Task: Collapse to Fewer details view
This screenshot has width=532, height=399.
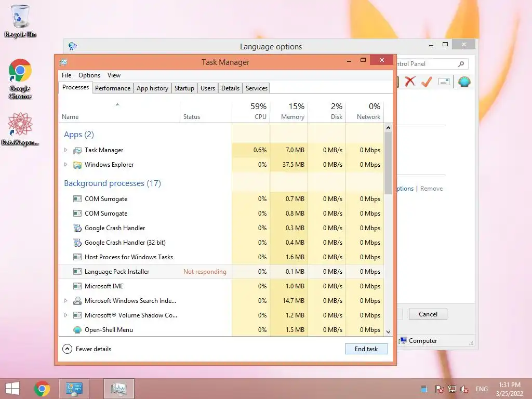Action: click(87, 349)
